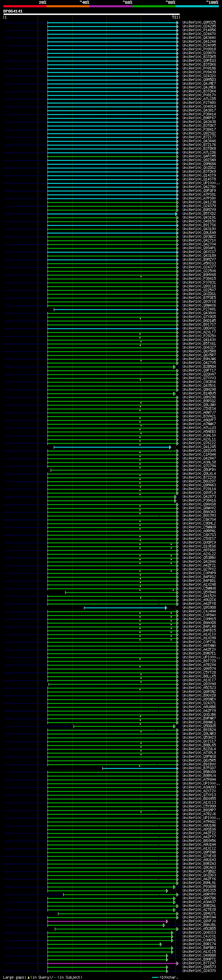This screenshot has width=222, height=980.
Task: Click the orange ~40% identity legend segment
Action: pyautogui.click(x=68, y=6)
